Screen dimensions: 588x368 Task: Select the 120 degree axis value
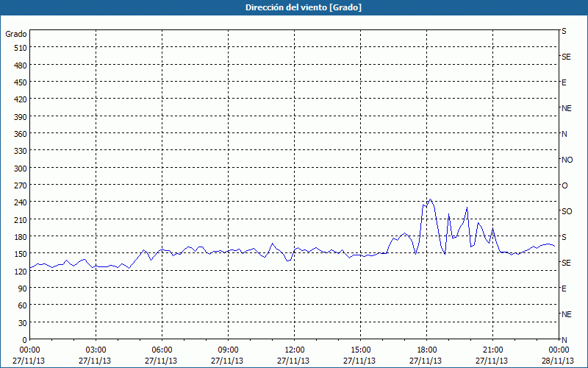[21, 271]
